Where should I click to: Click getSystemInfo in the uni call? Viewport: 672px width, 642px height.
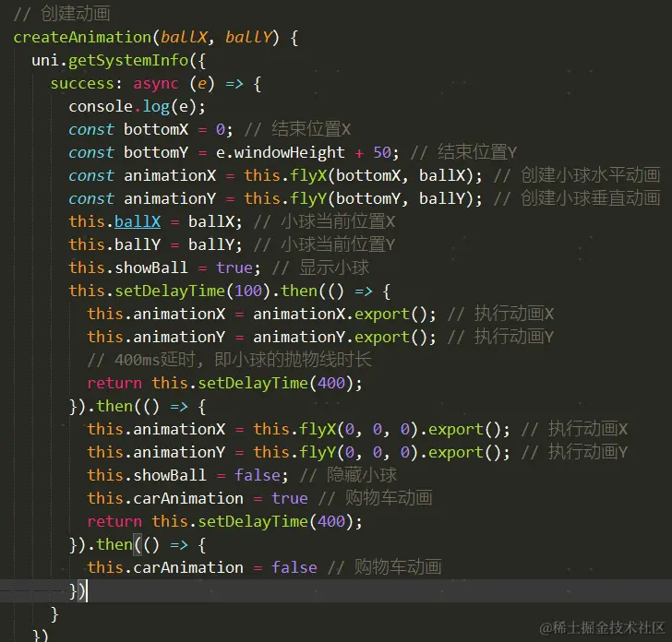[128, 61]
